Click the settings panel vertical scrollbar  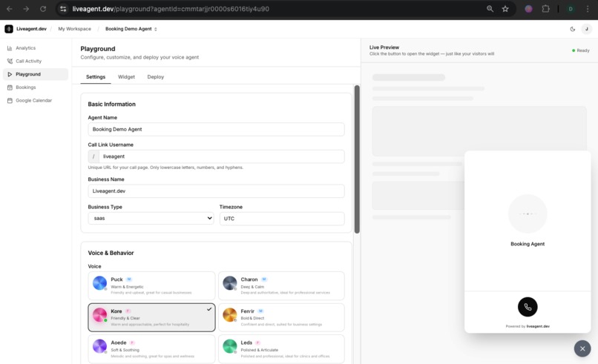click(x=357, y=159)
